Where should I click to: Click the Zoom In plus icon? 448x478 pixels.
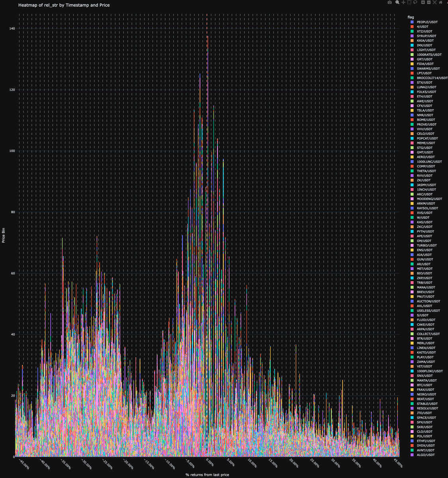pyautogui.click(x=423, y=2)
